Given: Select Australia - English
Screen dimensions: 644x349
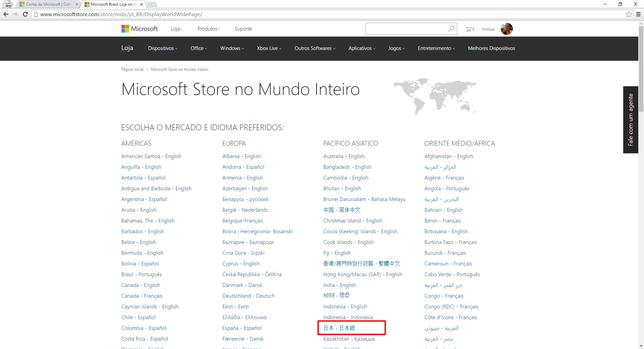Looking at the screenshot, I should 344,156.
